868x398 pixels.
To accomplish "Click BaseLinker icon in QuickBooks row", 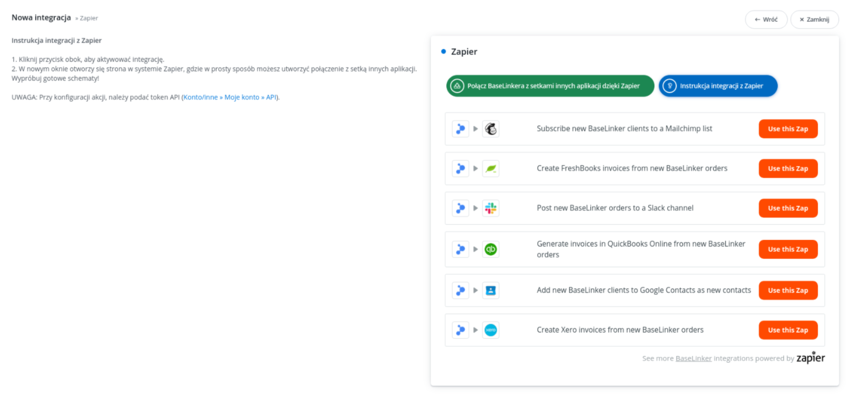I will point(460,250).
